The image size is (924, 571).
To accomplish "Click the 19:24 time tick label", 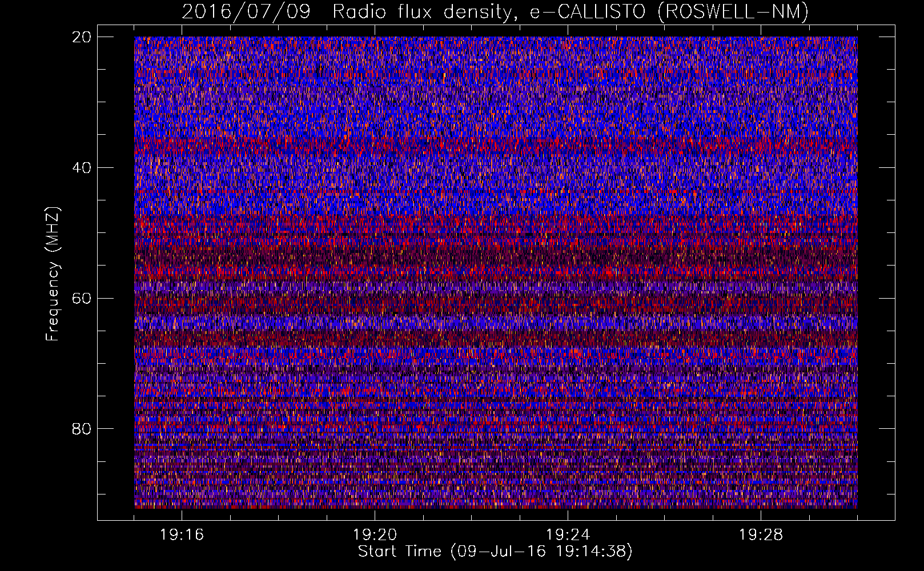I will [x=568, y=535].
